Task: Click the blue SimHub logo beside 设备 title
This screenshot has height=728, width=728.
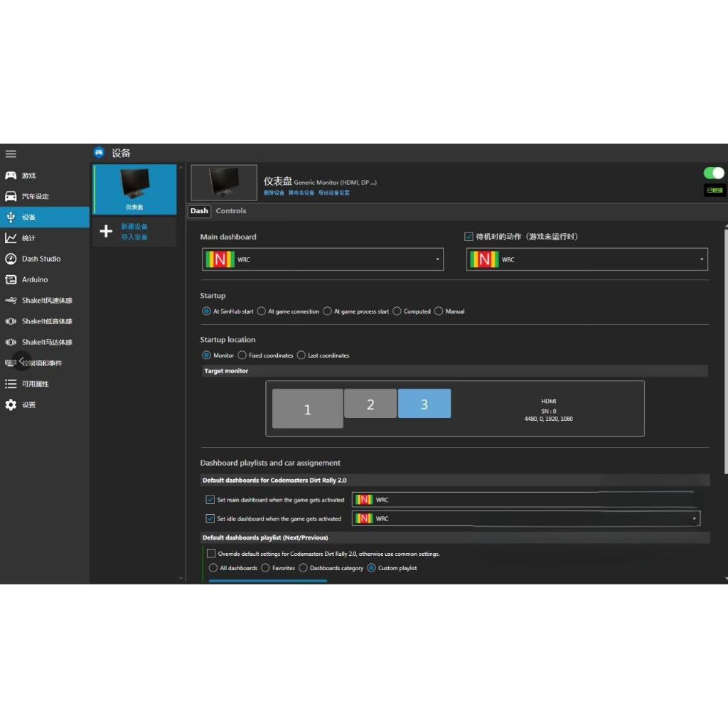Action: 99,152
